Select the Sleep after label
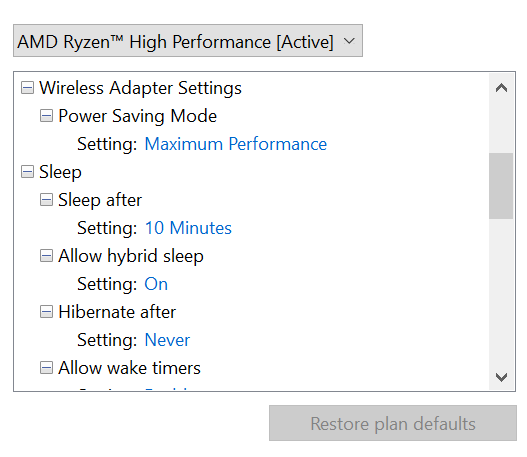 pos(100,200)
